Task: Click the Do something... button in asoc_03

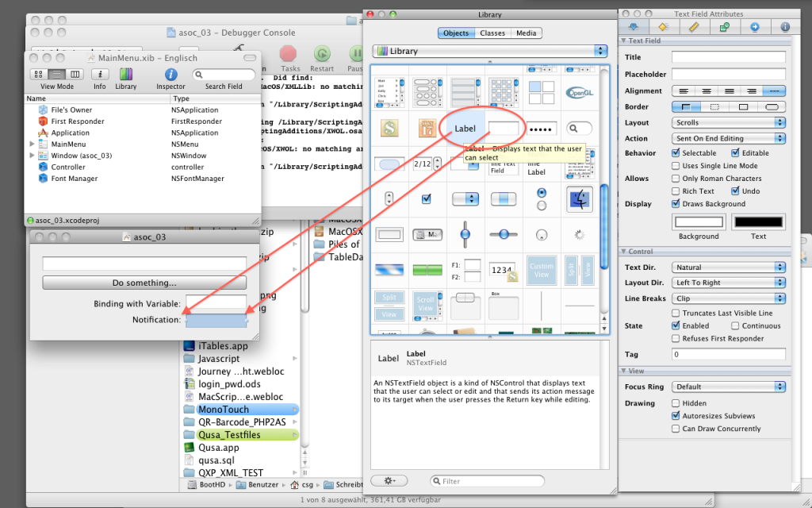Action: 144,283
